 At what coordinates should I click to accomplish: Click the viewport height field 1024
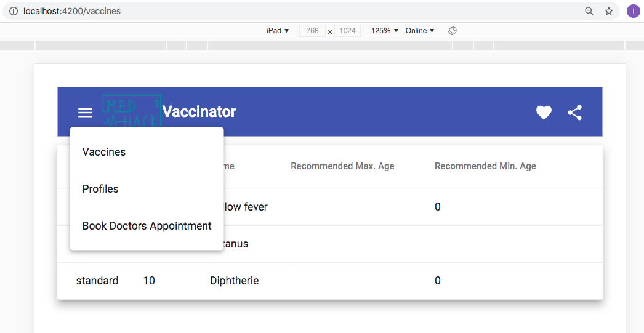click(x=347, y=31)
